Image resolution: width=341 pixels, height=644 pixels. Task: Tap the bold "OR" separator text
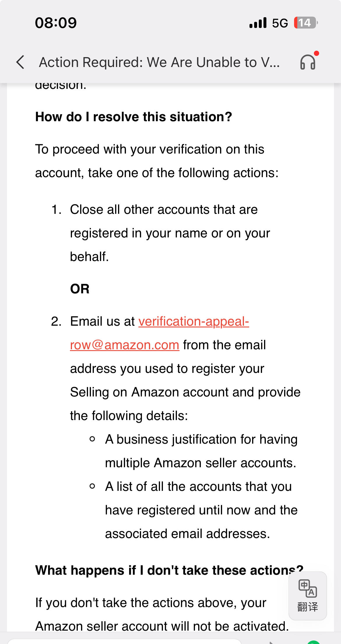tap(80, 289)
